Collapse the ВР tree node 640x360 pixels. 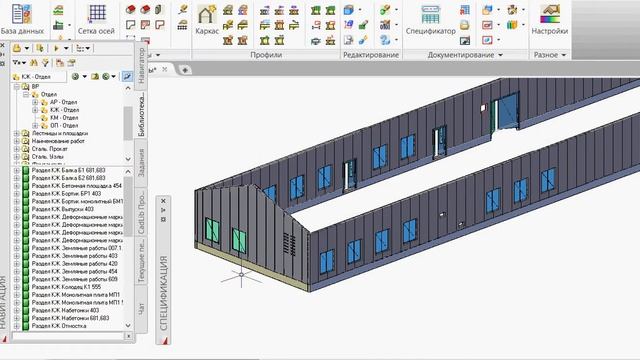pos(17,87)
